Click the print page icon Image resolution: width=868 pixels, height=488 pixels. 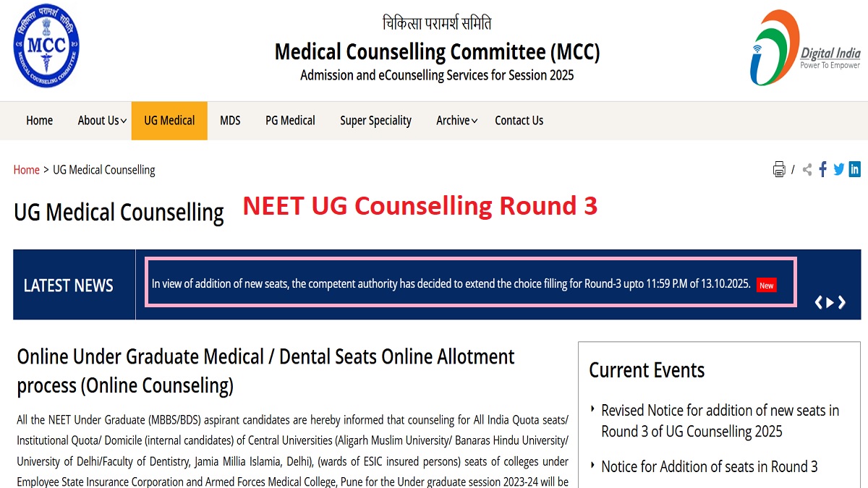(779, 170)
